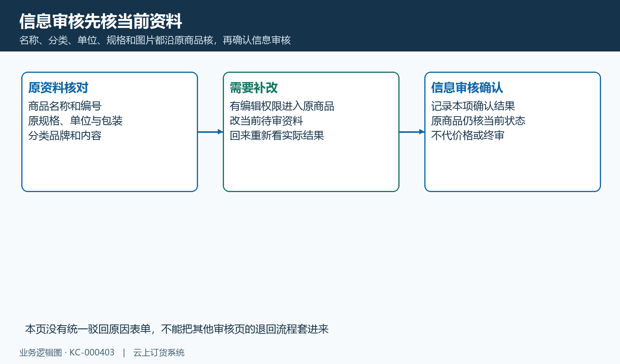Click footer text 云上订货系统

coord(159,353)
